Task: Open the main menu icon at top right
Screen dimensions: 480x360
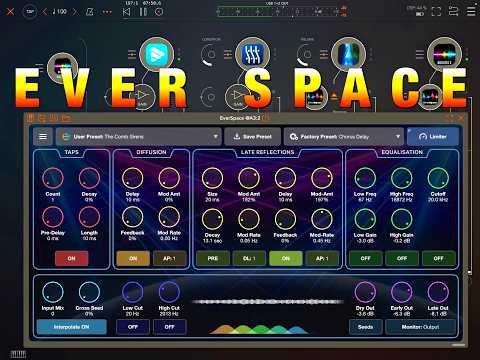Action: [x=471, y=11]
